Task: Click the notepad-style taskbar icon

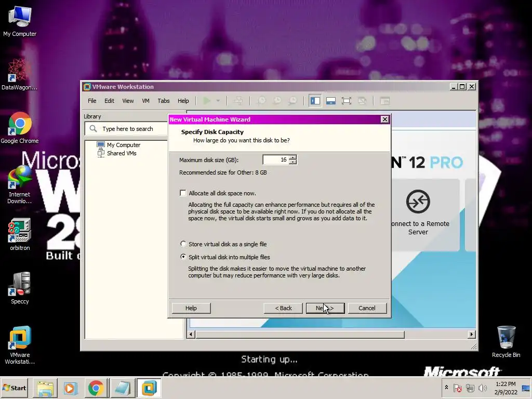Action: tap(122, 388)
